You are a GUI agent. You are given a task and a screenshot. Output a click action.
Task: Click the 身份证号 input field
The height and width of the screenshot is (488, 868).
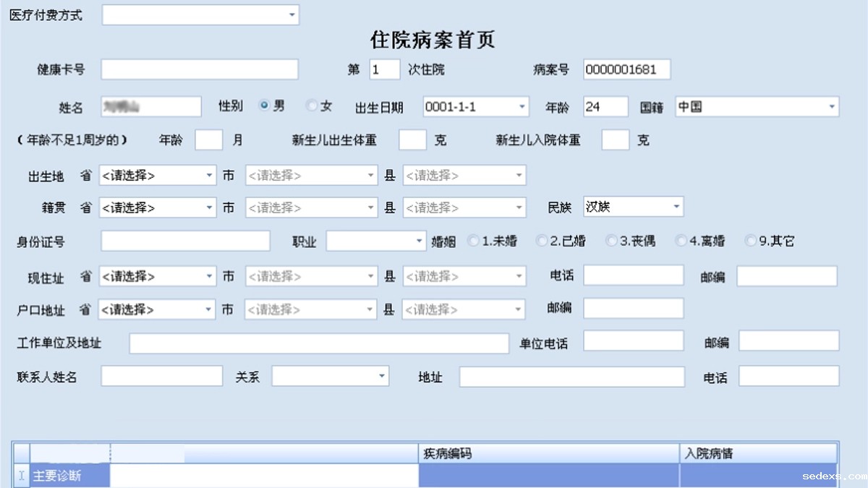(185, 241)
